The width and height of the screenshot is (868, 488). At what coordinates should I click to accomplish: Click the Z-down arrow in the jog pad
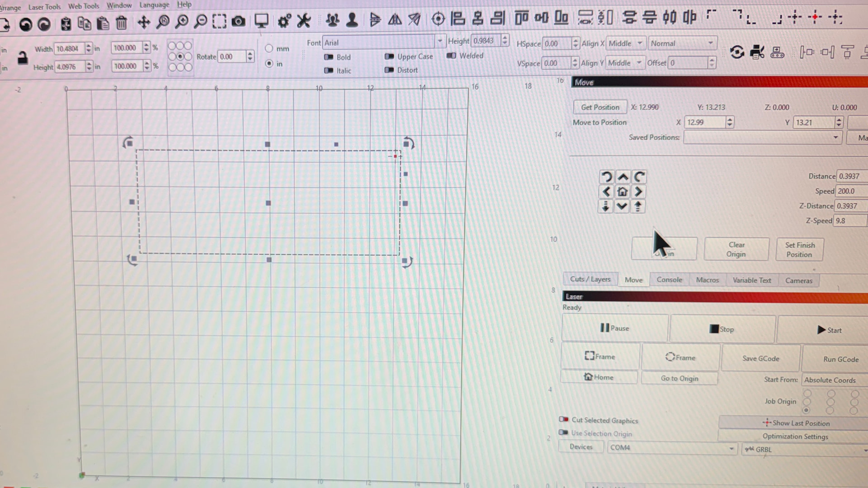tap(605, 206)
